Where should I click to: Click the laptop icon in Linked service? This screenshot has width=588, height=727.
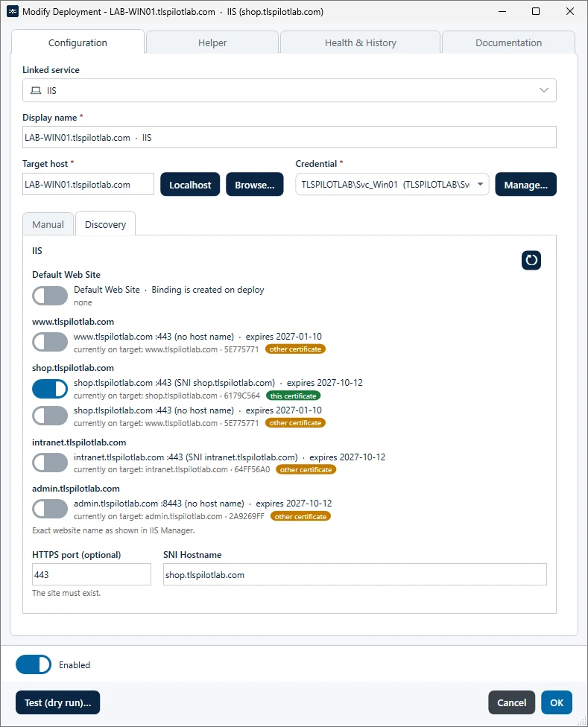[x=36, y=90]
